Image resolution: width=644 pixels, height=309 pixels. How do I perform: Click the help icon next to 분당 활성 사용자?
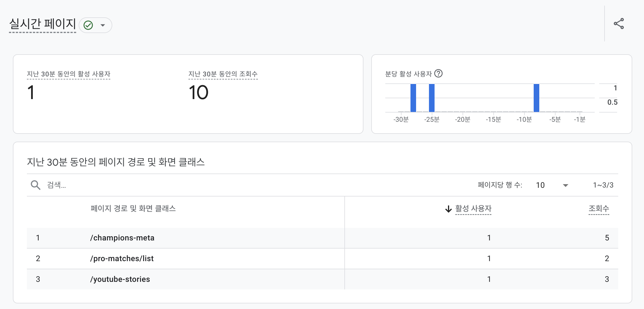[438, 74]
